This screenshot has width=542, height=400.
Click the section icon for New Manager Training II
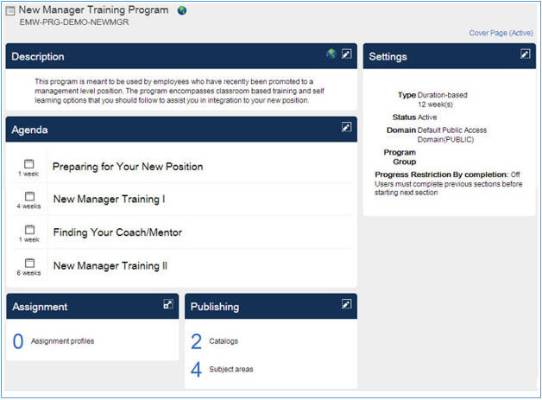(30, 263)
